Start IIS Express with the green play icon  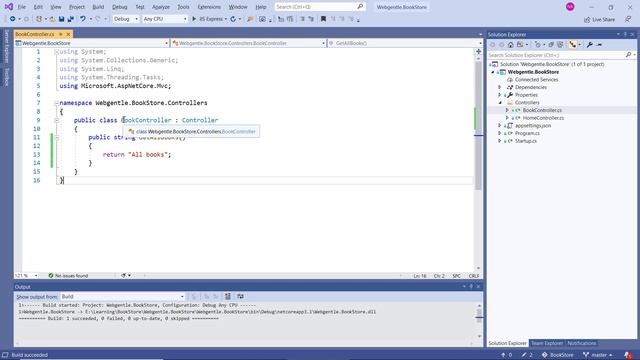click(x=194, y=19)
